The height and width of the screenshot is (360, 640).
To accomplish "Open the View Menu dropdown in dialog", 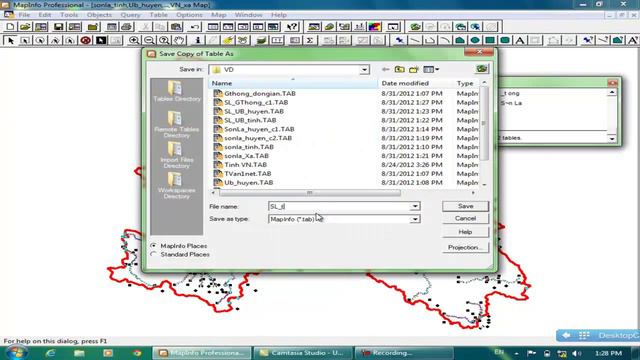I will click(x=431, y=69).
